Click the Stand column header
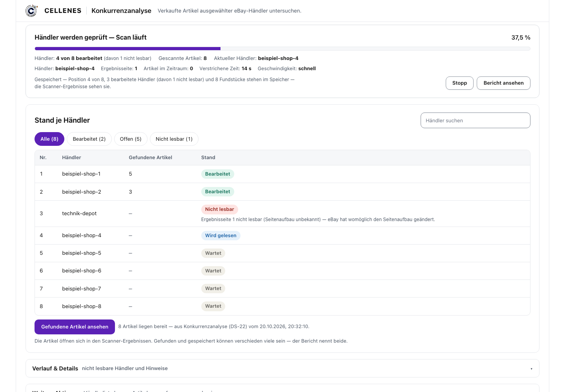 point(208,158)
